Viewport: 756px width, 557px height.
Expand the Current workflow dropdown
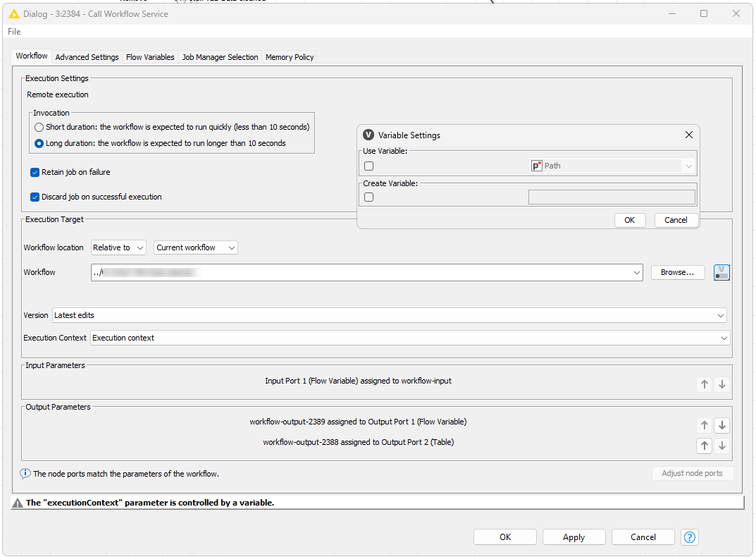point(195,247)
